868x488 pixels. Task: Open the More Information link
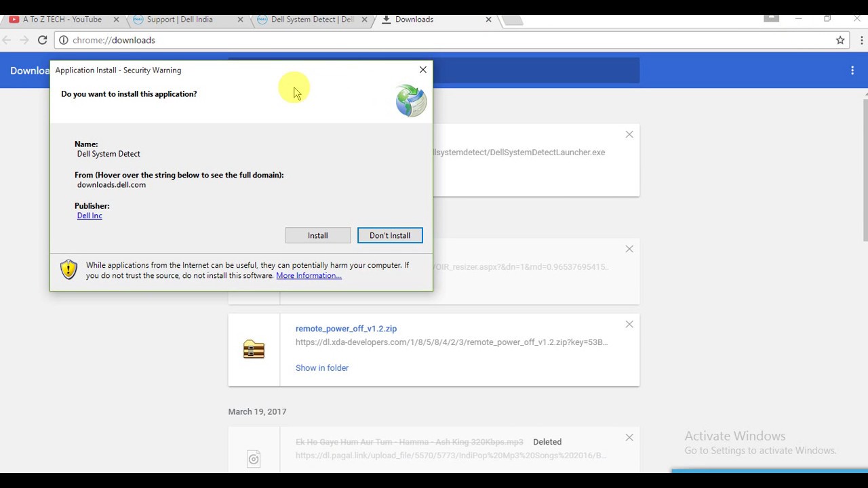point(309,275)
